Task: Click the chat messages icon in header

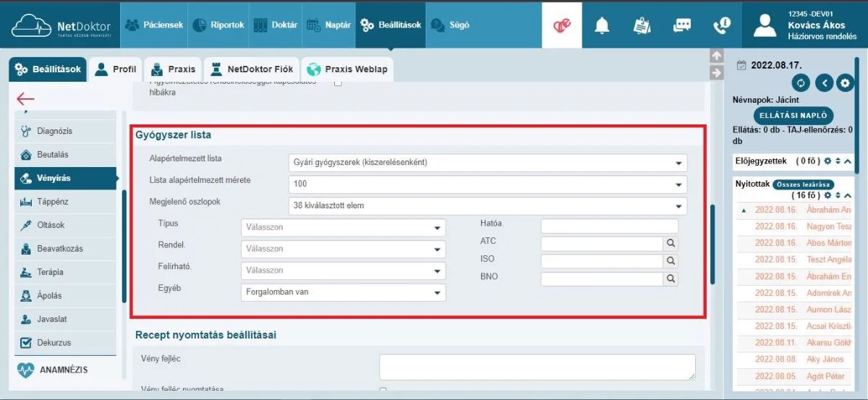Action: tap(682, 25)
